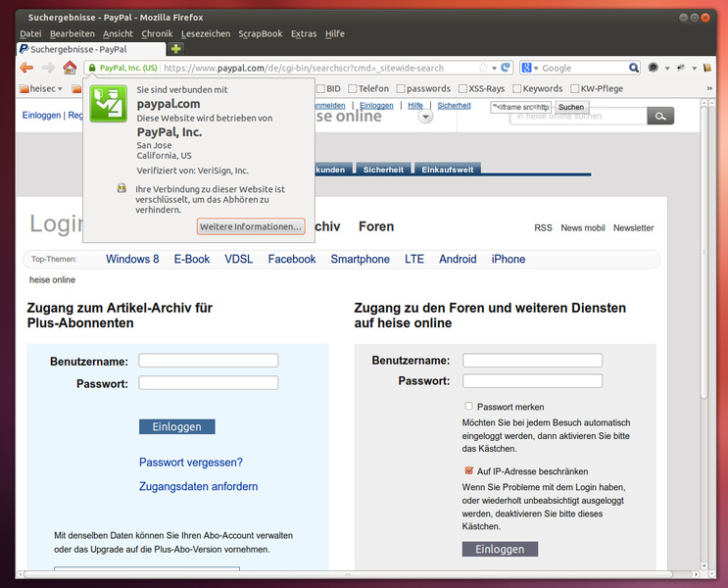Open the Ansicht menu
Image resolution: width=728 pixels, height=588 pixels.
[118, 33]
